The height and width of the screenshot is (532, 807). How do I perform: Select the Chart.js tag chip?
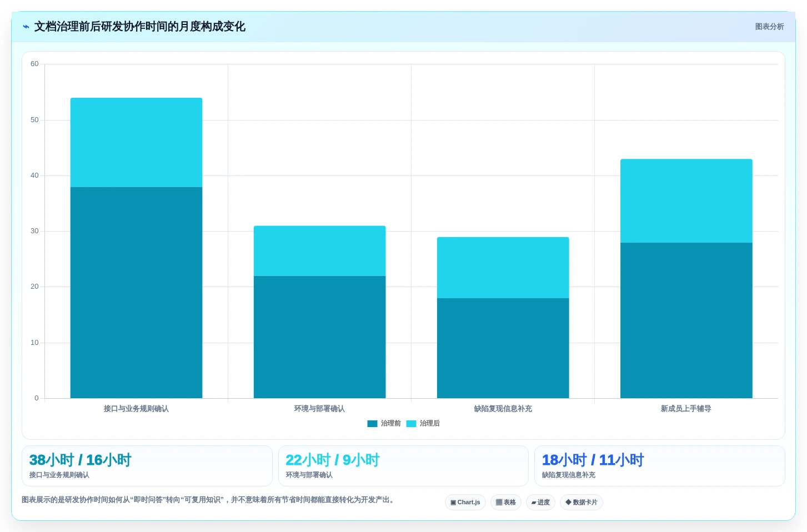pyautogui.click(x=465, y=503)
